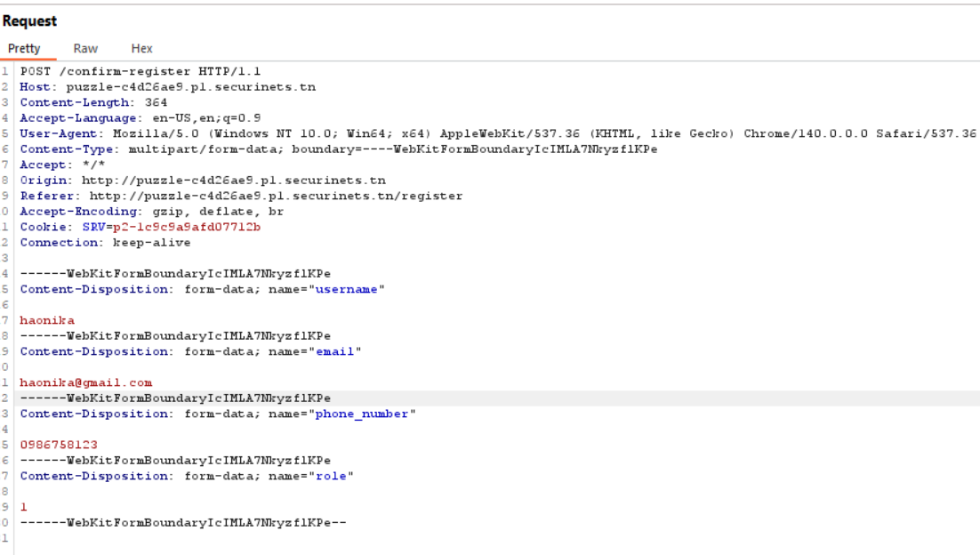Screen dimensions: 980x555
Task: Click the Connection keep-alive header
Action: pyautogui.click(x=105, y=243)
